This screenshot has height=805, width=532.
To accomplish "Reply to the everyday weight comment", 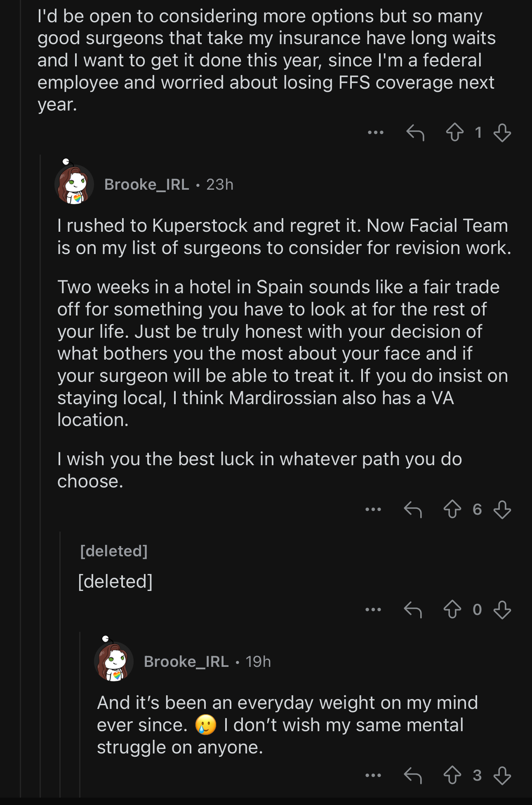I will coord(413,775).
